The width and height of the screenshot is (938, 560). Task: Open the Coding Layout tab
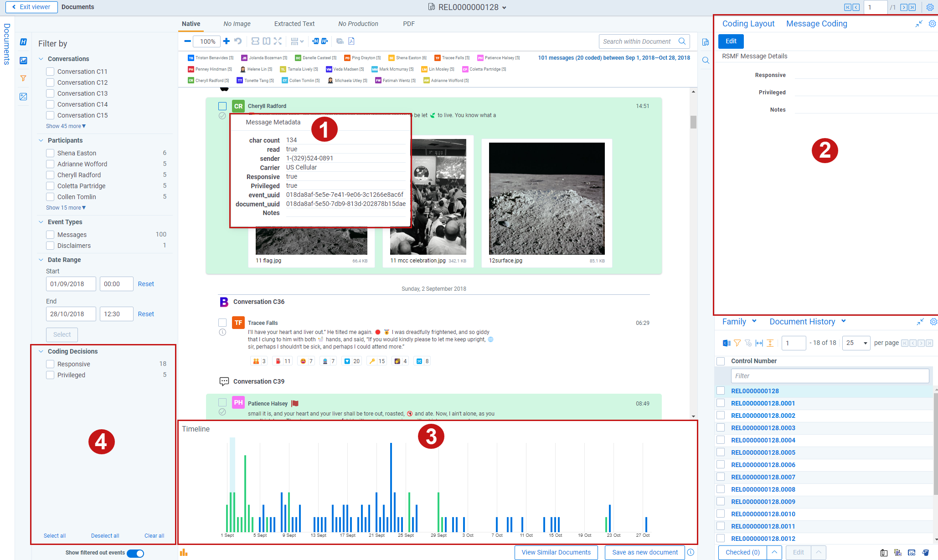tap(748, 24)
